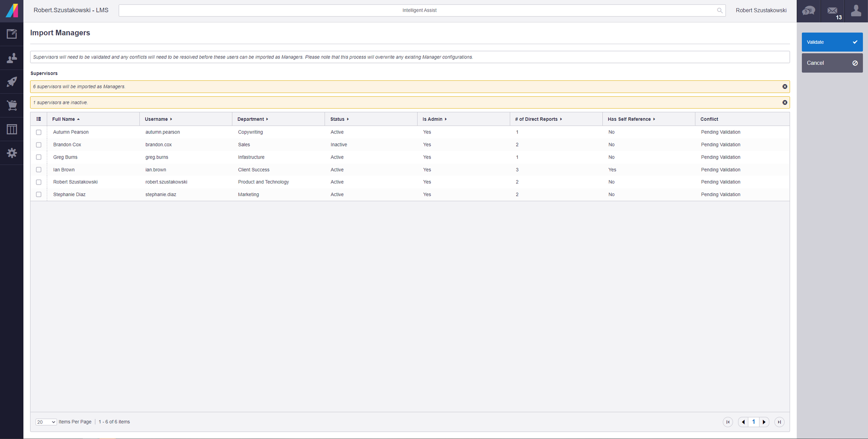The width and height of the screenshot is (868, 439).
Task: Click the Copywriting department cell
Action: (x=250, y=132)
